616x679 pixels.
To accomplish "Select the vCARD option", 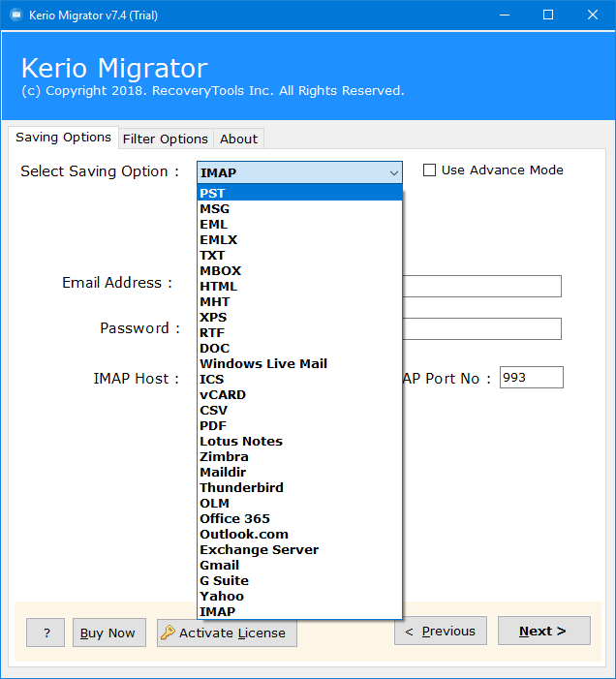I will coord(299,395).
